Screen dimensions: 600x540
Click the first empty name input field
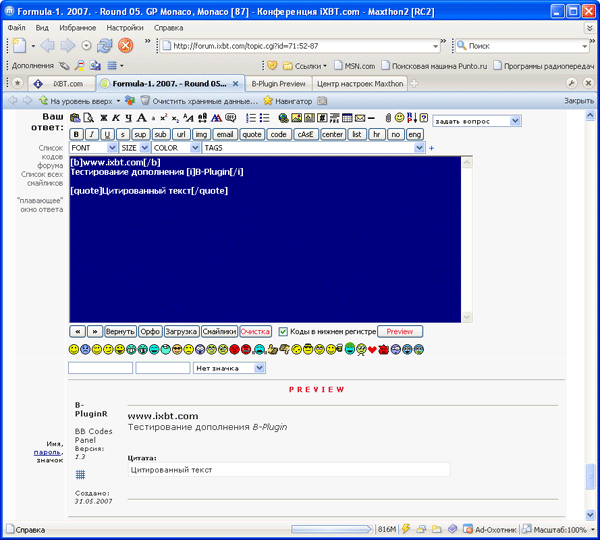pyautogui.click(x=100, y=368)
